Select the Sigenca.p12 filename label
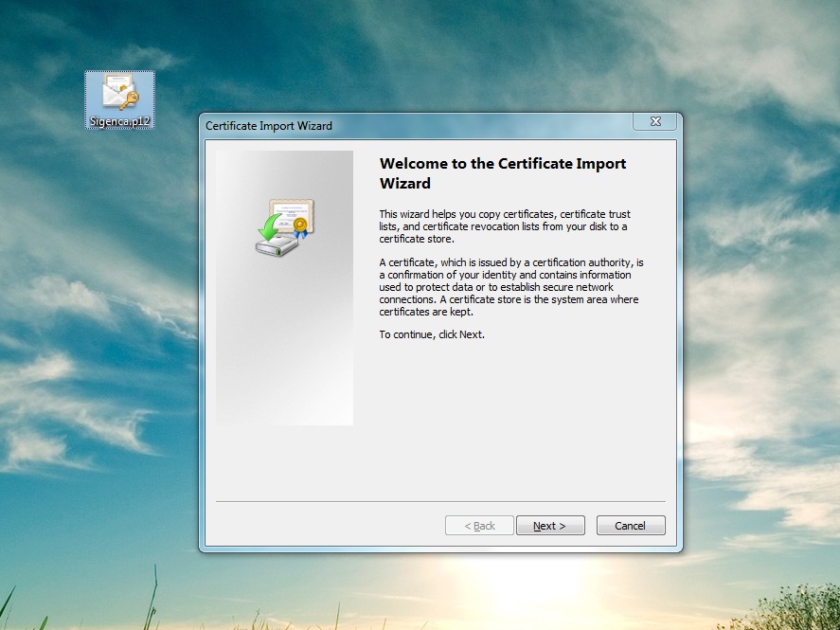 tap(119, 120)
